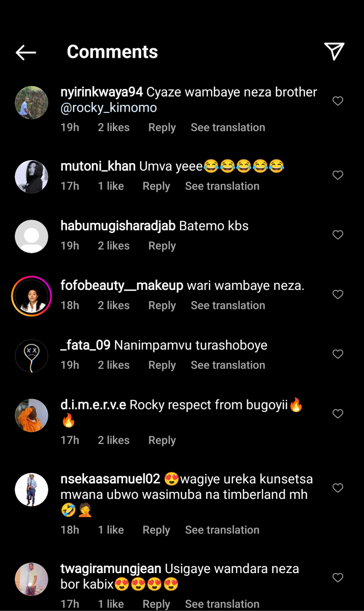Heart the fofobeauty__makeup comment

point(338,295)
